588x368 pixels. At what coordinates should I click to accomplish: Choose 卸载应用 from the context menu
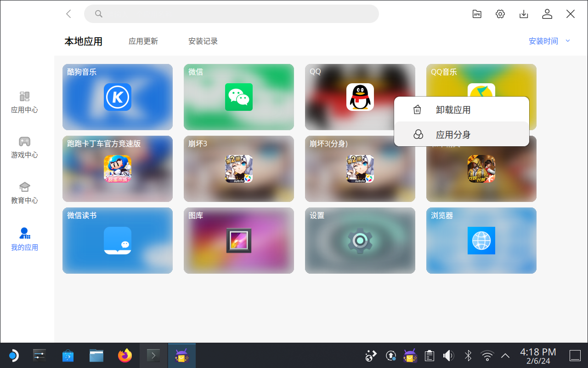coord(462,110)
